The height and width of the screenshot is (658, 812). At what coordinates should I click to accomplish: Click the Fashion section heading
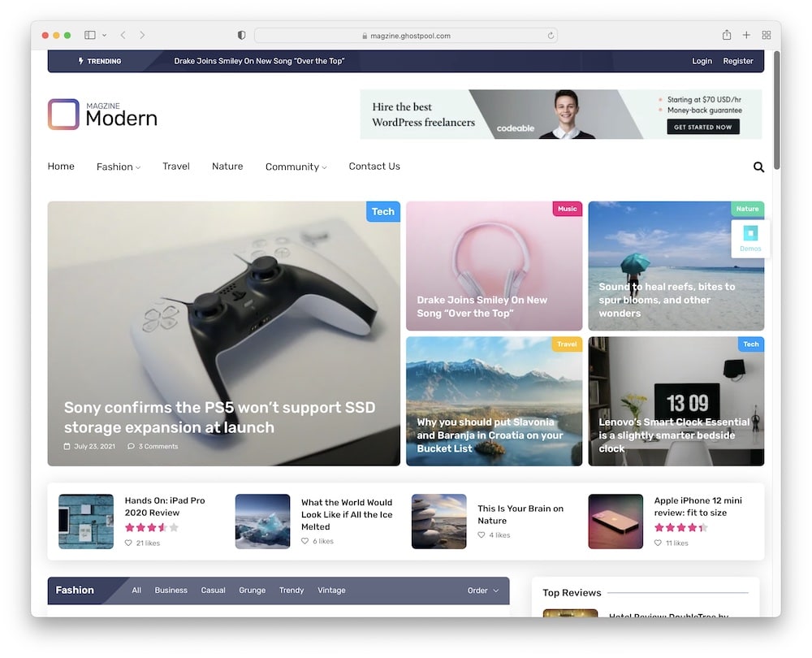[x=75, y=590]
